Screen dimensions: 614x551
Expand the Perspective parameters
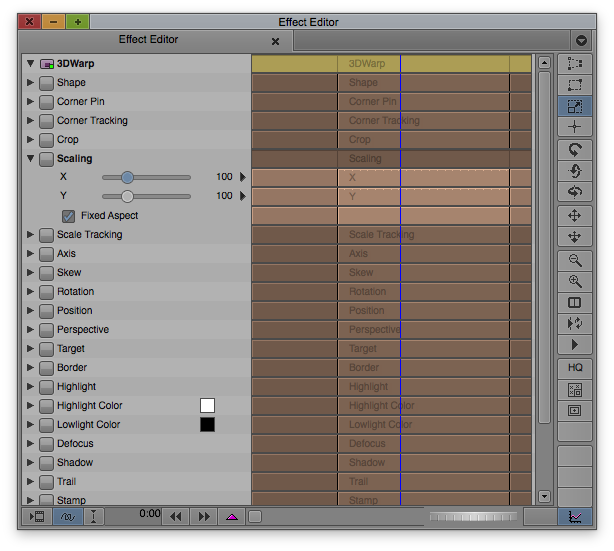[30, 329]
